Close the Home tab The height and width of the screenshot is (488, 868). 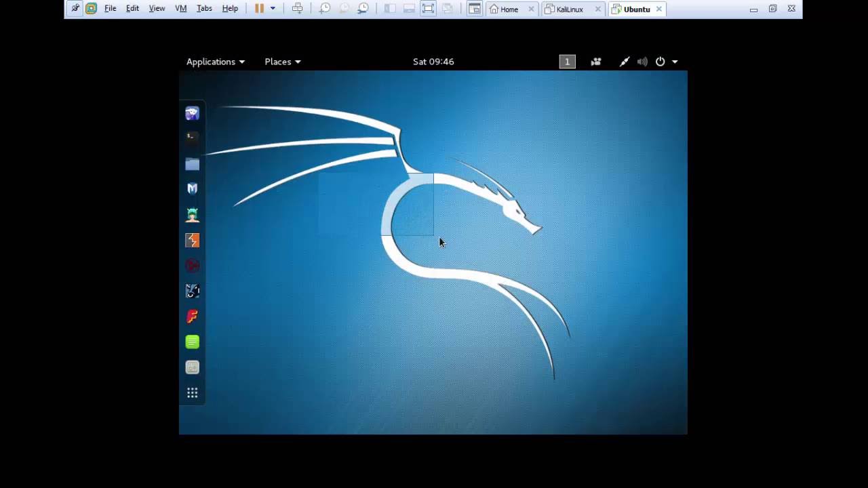tap(531, 9)
